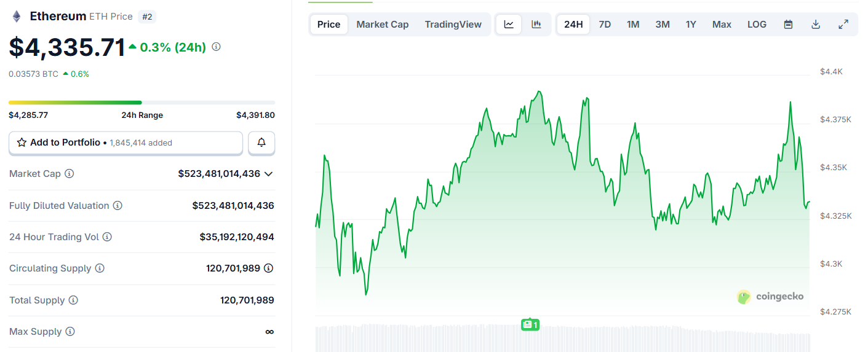Click the 24h low $4,285.77
Viewport: 868px width, 352px height.
coord(28,115)
